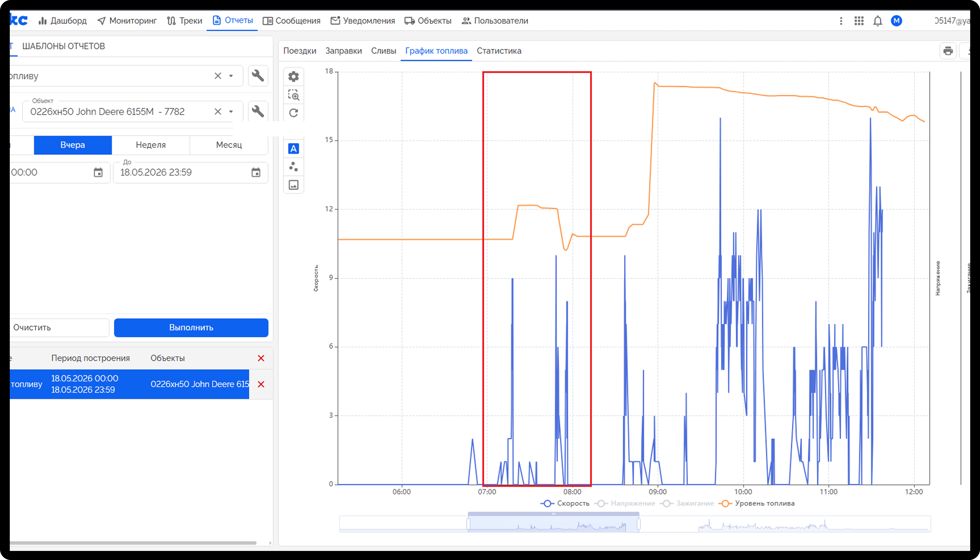Screen dimensions: 980x560
Task: Delete all reports with header red cross
Action: click(x=261, y=358)
